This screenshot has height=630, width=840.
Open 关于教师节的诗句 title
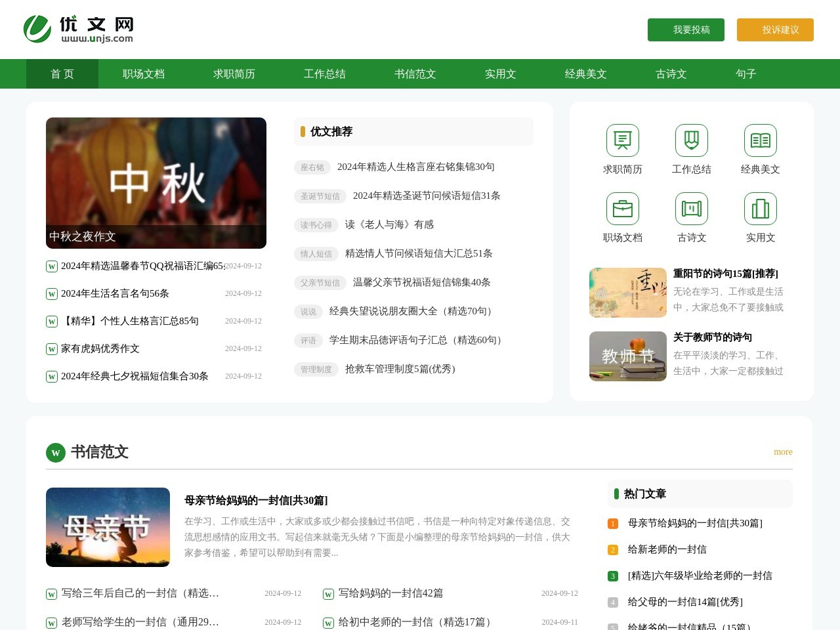click(713, 337)
